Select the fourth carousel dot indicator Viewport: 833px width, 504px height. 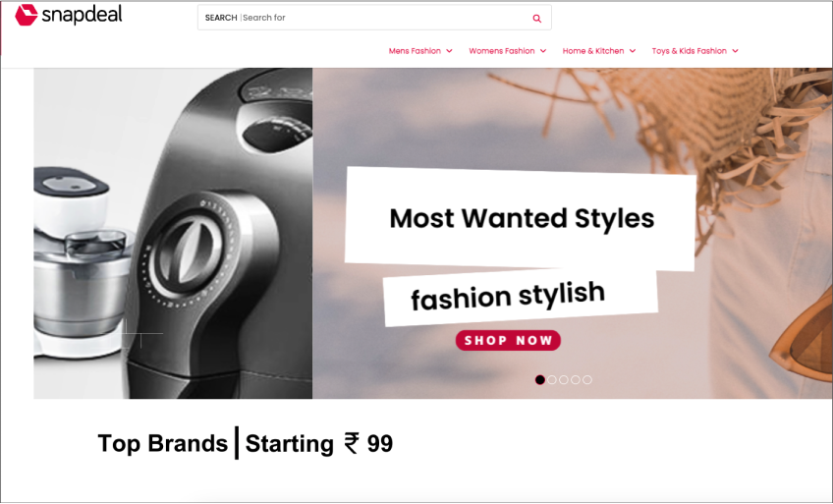(576, 380)
